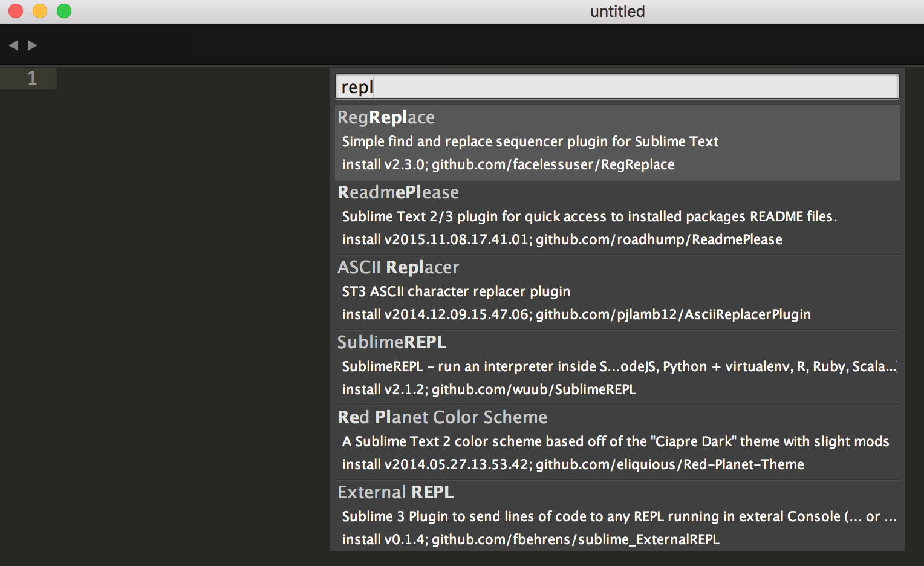
Task: Choose the ReadmePlease package title
Action: (x=398, y=192)
